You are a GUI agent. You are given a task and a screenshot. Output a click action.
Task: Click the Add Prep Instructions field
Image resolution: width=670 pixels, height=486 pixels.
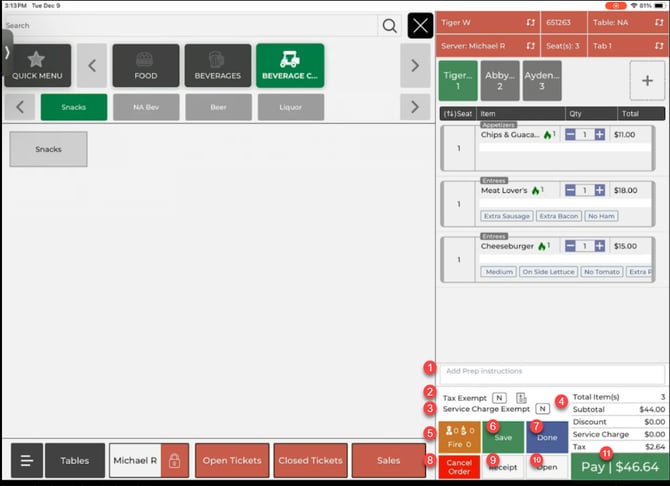coord(553,372)
